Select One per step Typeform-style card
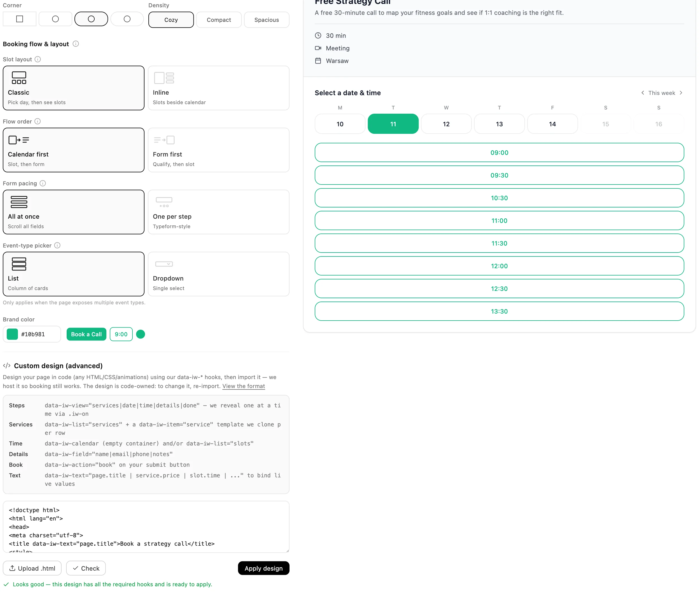Viewport: 700px width, 607px height. (x=218, y=212)
